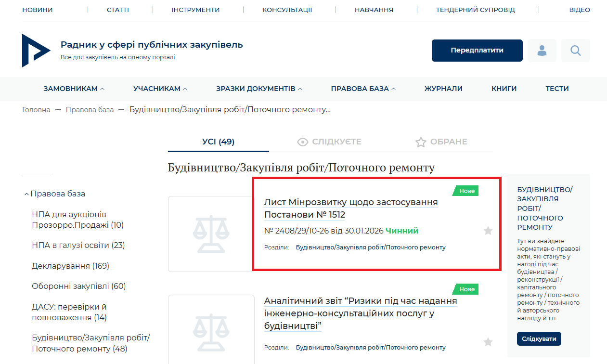607x364 pixels.
Task: Select Оборонні закупівлі (60) in sidebar
Action: [78, 286]
